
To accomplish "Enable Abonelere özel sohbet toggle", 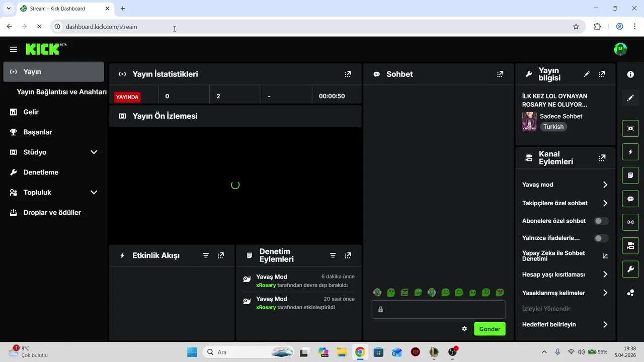I will click(x=601, y=221).
